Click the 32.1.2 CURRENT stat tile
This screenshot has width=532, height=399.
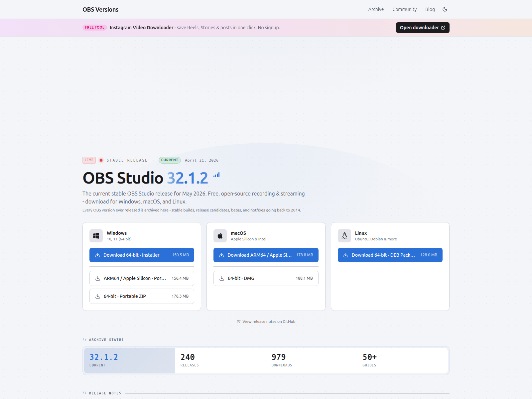(x=130, y=360)
